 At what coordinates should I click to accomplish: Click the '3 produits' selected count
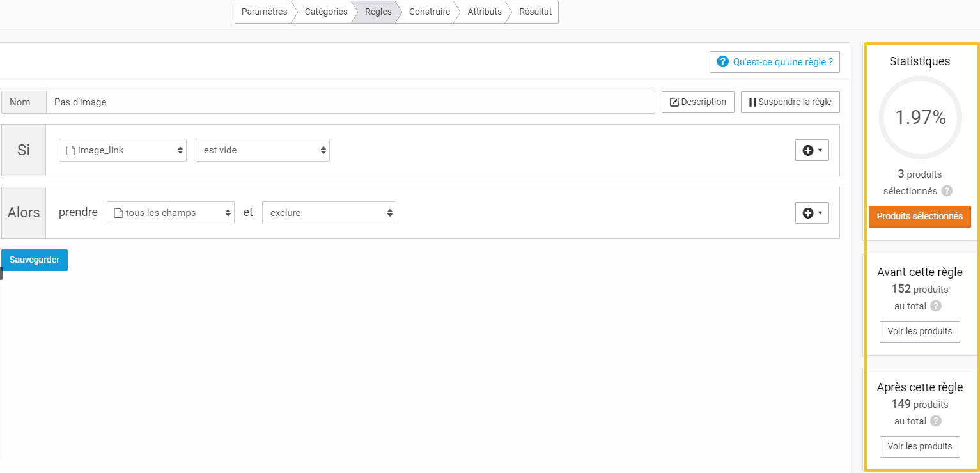click(920, 174)
